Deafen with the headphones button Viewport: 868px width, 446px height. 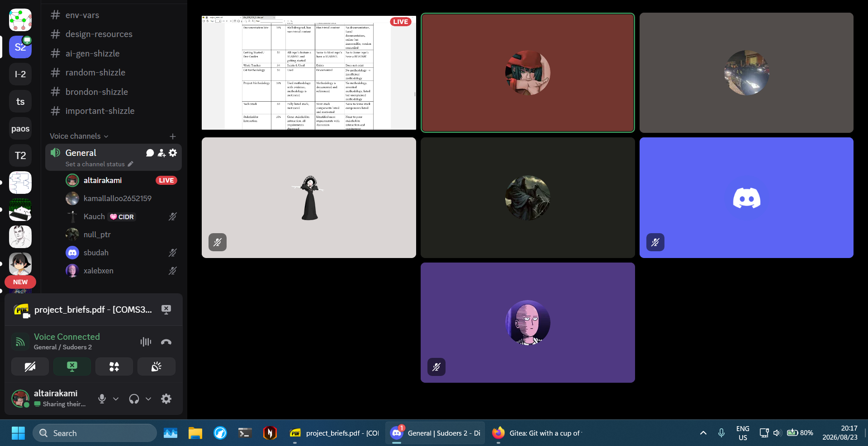click(x=134, y=399)
